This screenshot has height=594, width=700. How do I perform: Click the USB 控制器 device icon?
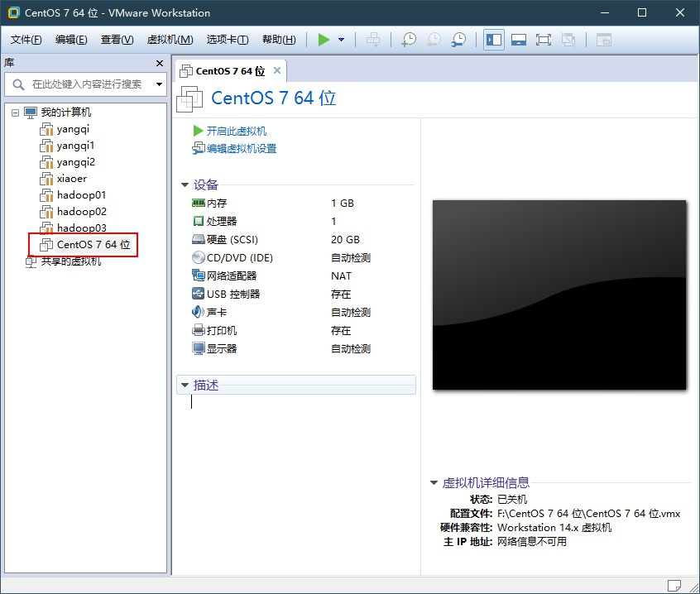point(199,294)
